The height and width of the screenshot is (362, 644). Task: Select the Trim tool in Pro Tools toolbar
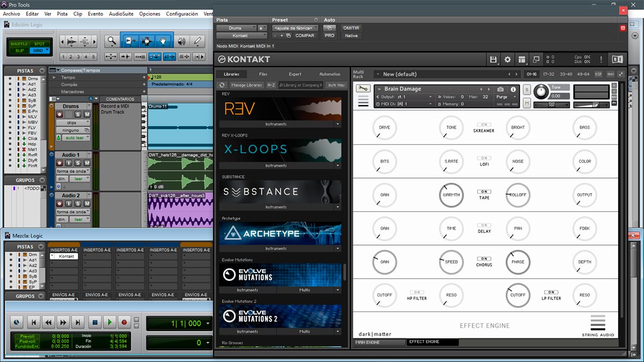(x=129, y=41)
